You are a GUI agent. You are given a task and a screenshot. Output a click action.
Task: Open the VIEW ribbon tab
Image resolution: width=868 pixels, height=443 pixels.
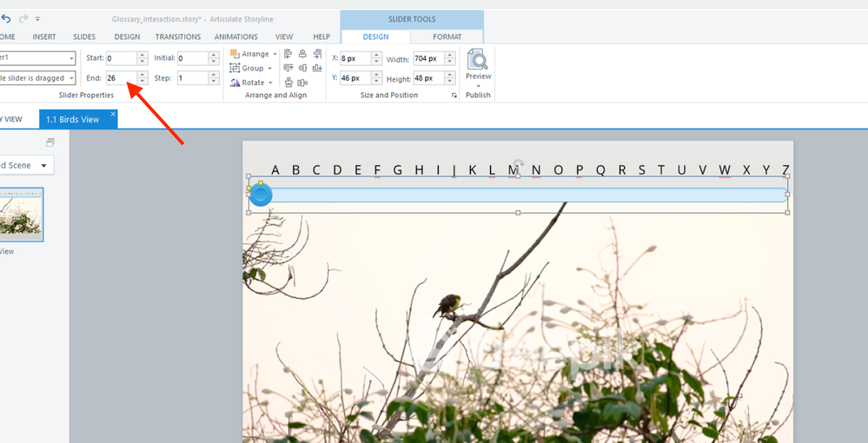click(284, 36)
